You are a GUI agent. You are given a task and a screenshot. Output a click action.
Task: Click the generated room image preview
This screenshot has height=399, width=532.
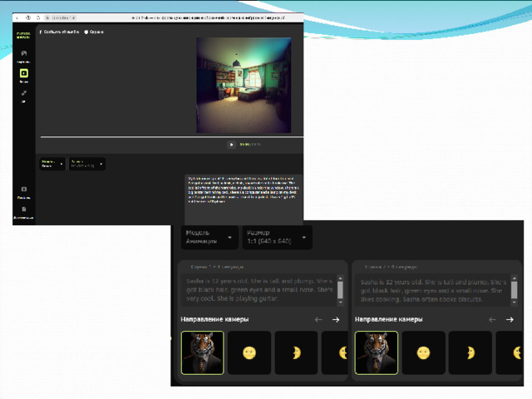pos(244,85)
